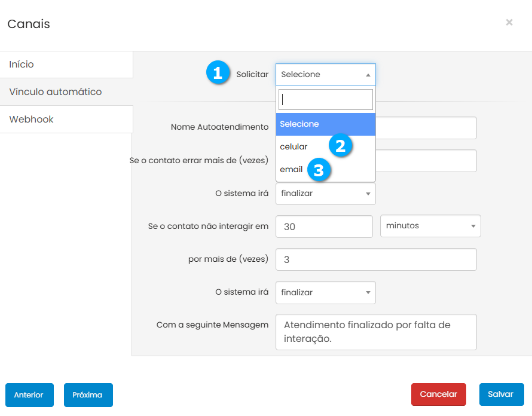Screen dimensions: 532x416
Task: Click the inactivity time field showing 30
Action: pos(324,227)
